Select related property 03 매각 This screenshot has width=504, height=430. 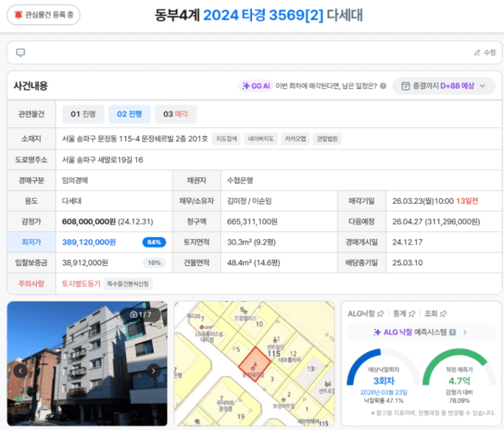click(x=176, y=114)
